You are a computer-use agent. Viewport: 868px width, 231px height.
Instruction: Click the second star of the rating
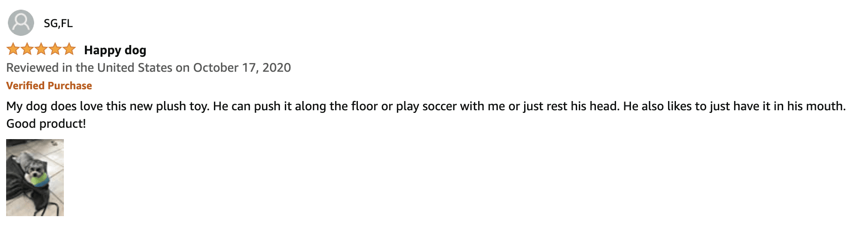(27, 49)
